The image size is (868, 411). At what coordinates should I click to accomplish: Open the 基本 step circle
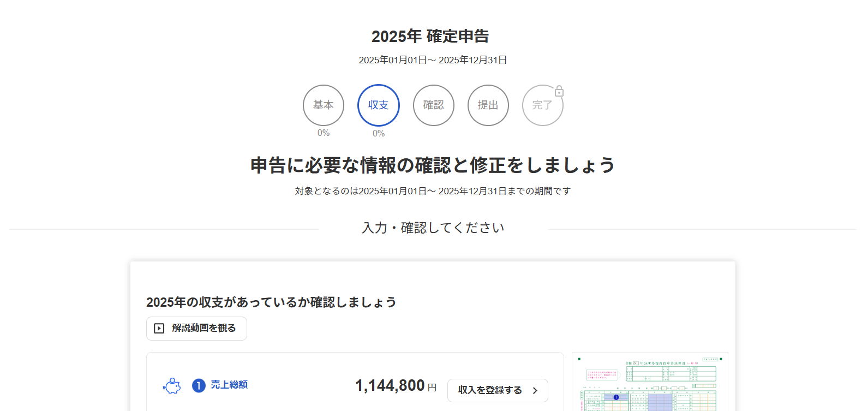(x=324, y=105)
